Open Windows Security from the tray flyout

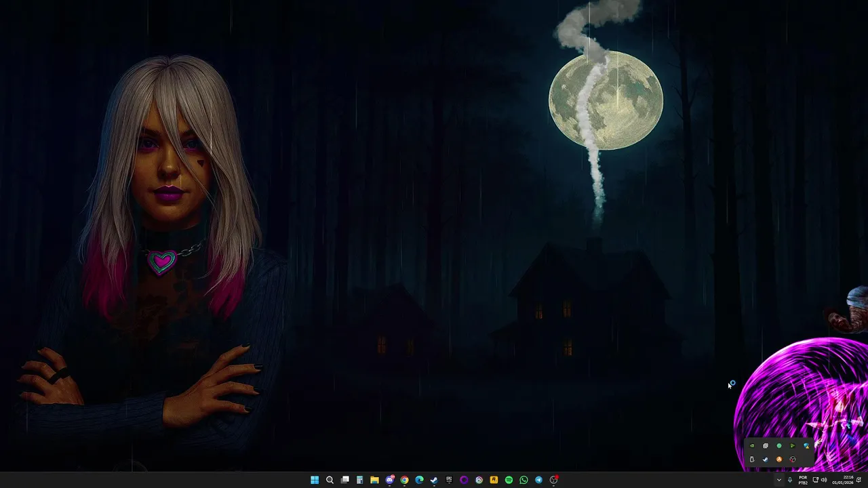(806, 446)
